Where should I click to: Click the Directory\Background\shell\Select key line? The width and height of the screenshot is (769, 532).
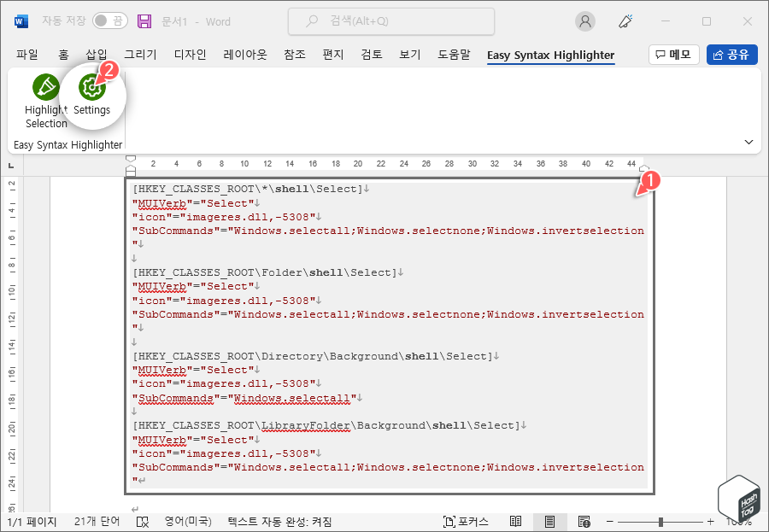coord(313,356)
